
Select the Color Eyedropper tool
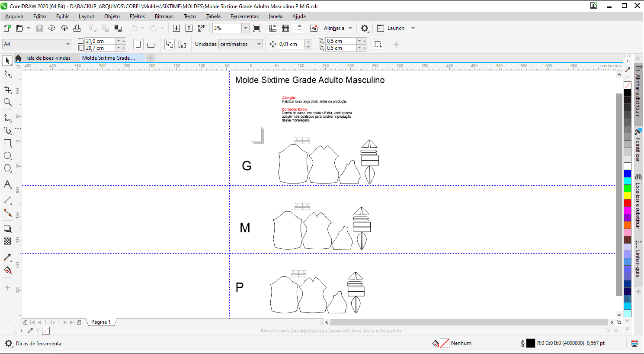pyautogui.click(x=7, y=257)
